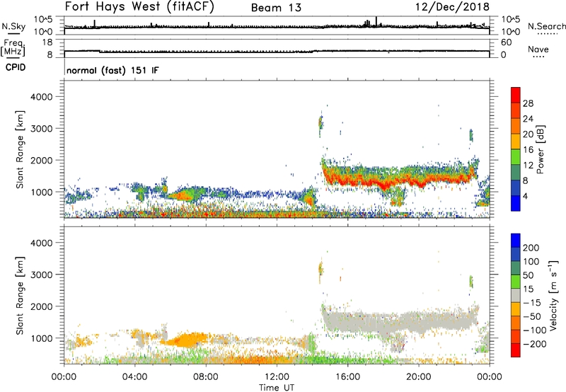Click the -50 label on velocity colorbar
This screenshot has width=566, height=392.
click(x=531, y=316)
